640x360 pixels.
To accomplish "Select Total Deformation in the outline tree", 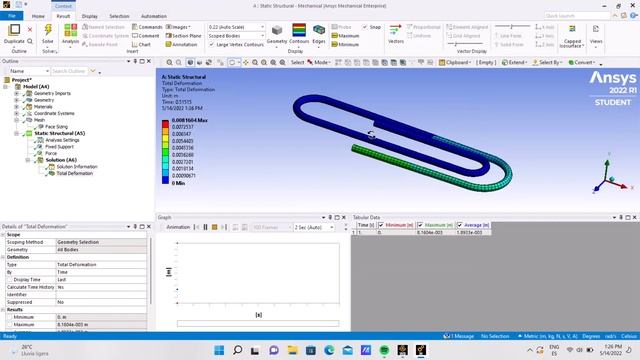I will [74, 173].
